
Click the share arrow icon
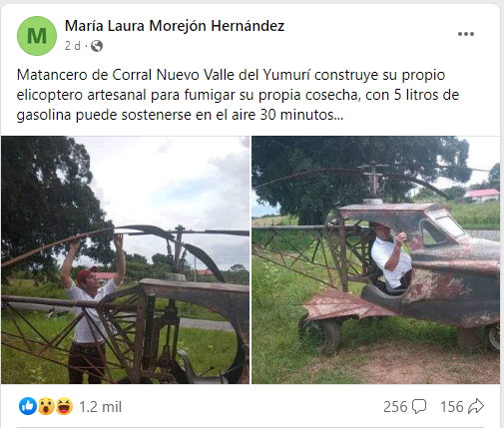click(x=476, y=406)
